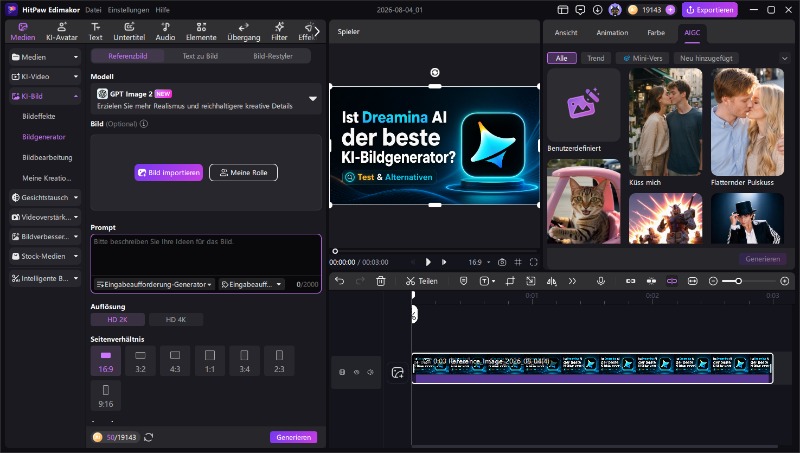Screen dimensions: 800x453
Task: Click the rotate handle above the preview image
Action: [435, 72]
